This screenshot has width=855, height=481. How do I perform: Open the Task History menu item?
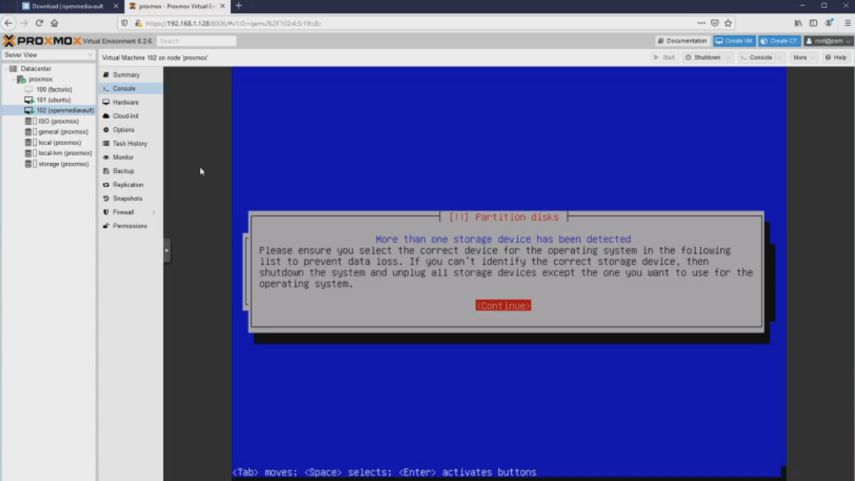pyautogui.click(x=129, y=143)
